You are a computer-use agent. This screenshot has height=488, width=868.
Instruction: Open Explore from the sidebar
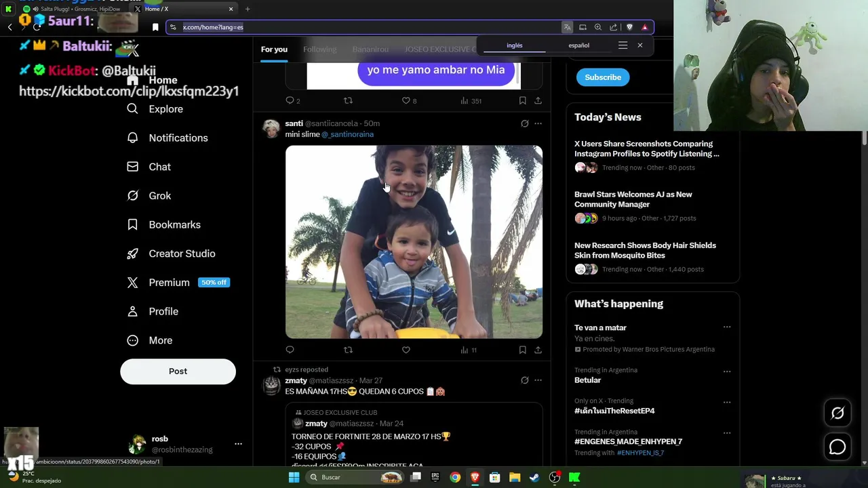(x=155, y=109)
